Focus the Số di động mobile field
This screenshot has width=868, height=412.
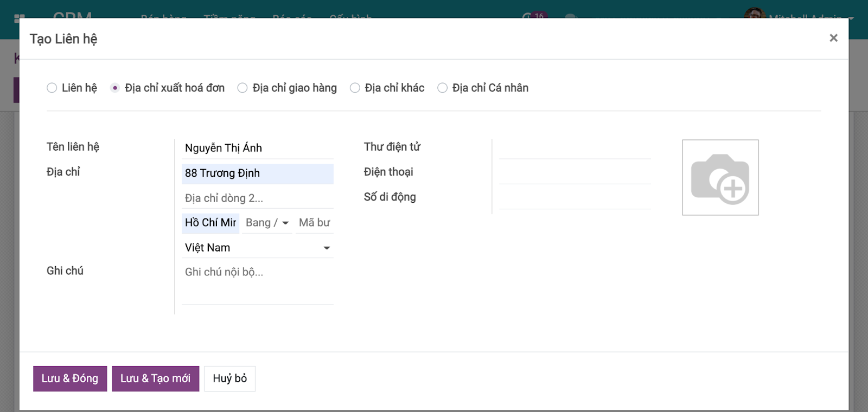coord(575,198)
